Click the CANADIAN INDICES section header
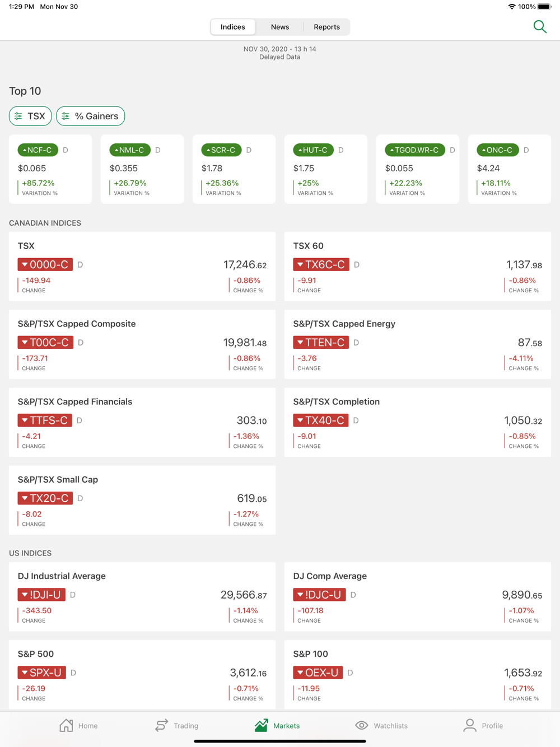 [45, 223]
